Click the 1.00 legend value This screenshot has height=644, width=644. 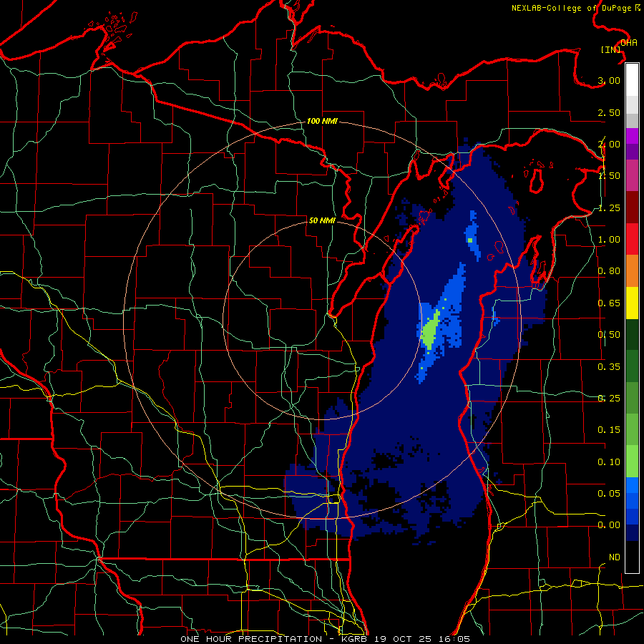(609, 240)
